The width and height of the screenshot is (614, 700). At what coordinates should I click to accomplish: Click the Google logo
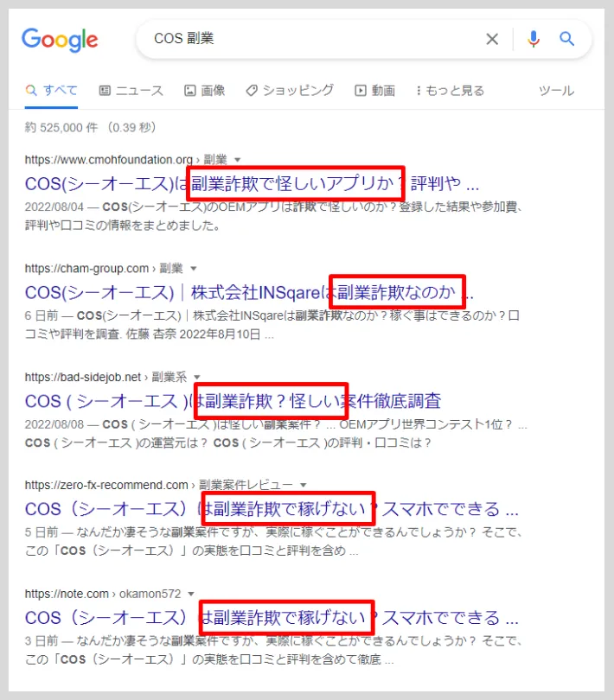[60, 39]
